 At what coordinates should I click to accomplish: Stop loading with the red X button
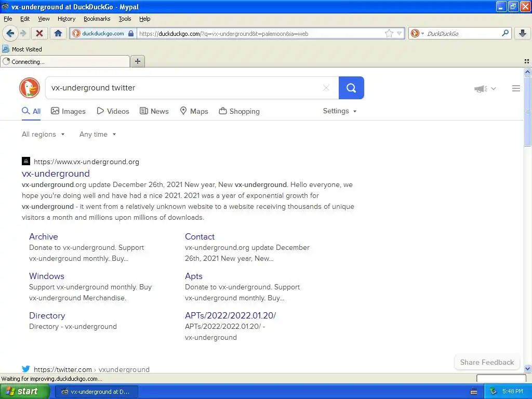point(39,33)
